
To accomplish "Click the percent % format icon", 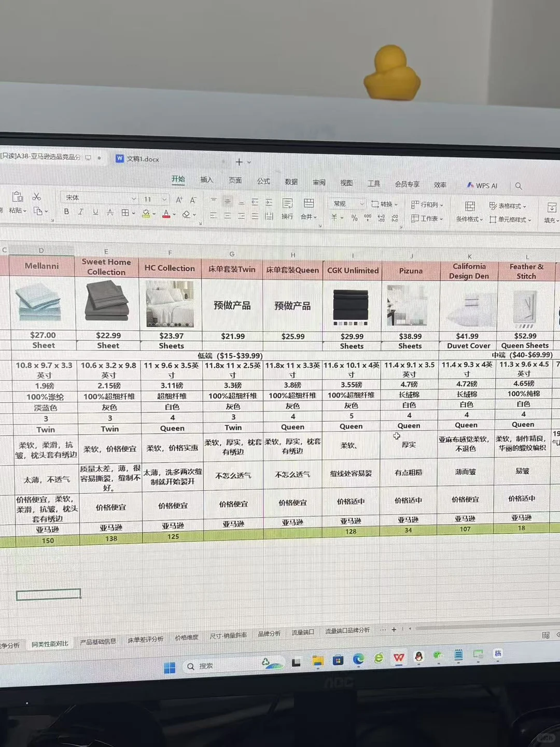I will [355, 218].
